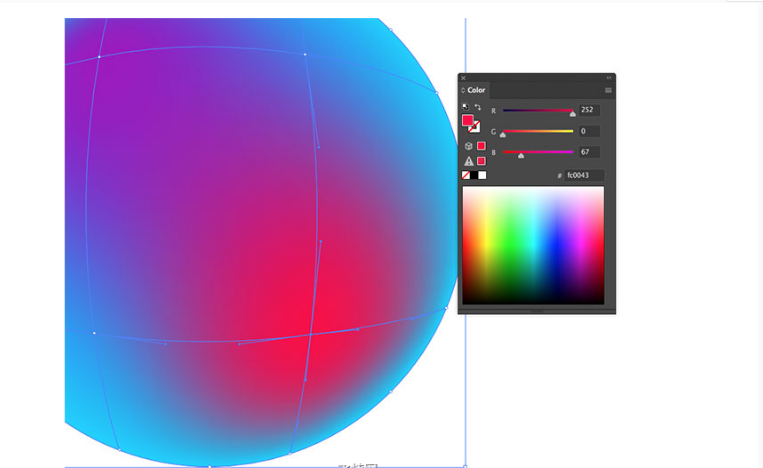This screenshot has width=763, height=468.
Task: Click the hex field showing fc0043
Action: (584, 175)
